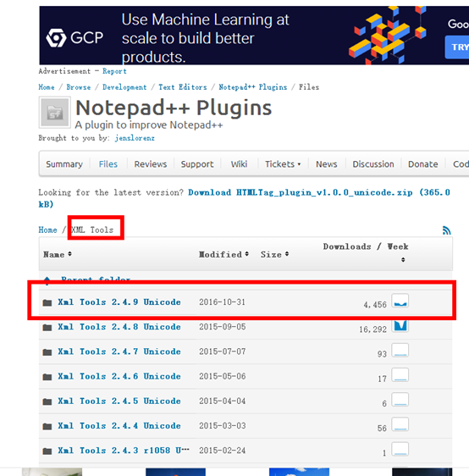
Task: Open download stats chart for 2.4.5 row
Action: click(x=400, y=400)
